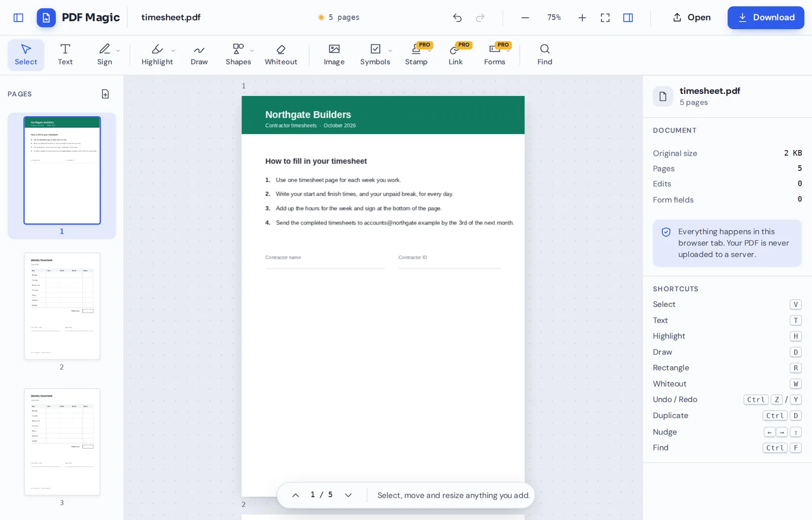Open Find search tool
Viewport: 812px width, 520px height.
[545, 55]
